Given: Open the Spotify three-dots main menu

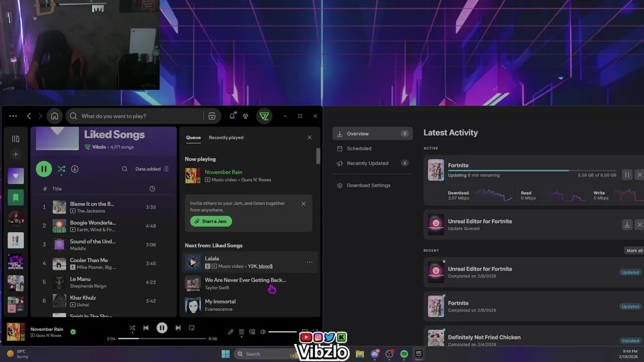Looking at the screenshot, I should (13, 116).
